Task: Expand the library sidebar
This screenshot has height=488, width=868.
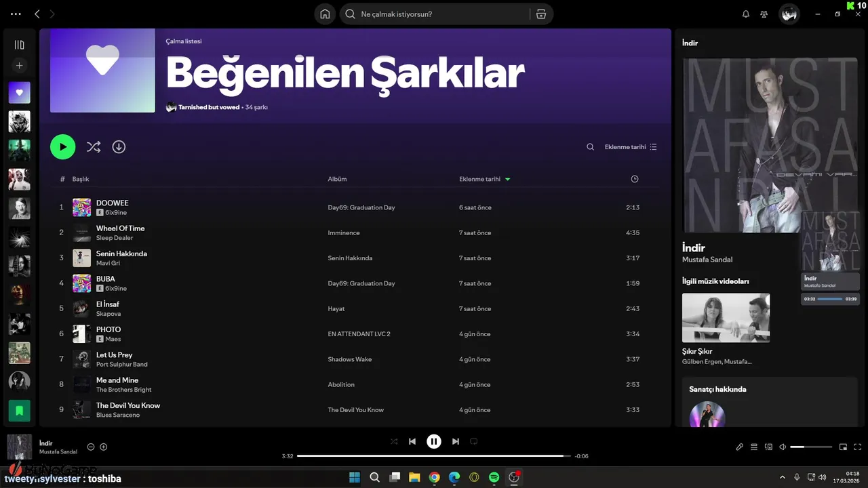Action: click(x=19, y=45)
